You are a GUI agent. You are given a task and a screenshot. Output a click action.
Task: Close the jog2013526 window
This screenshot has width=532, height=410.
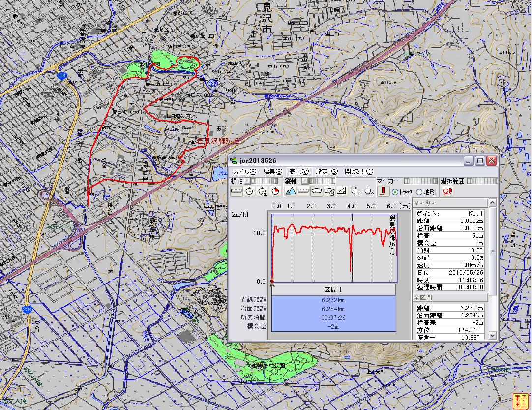pos(491,160)
